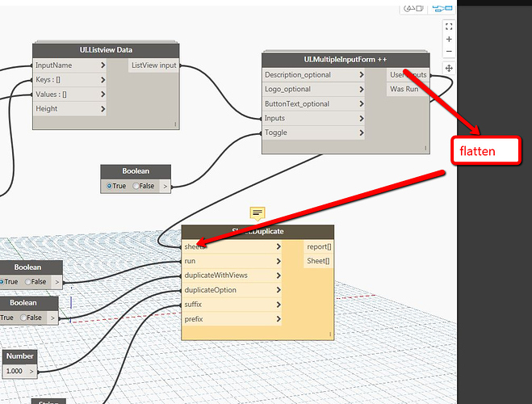Expand sheets port chevron on Sheet.Duplicate
Image resolution: width=532 pixels, height=404 pixels.
[x=279, y=246]
